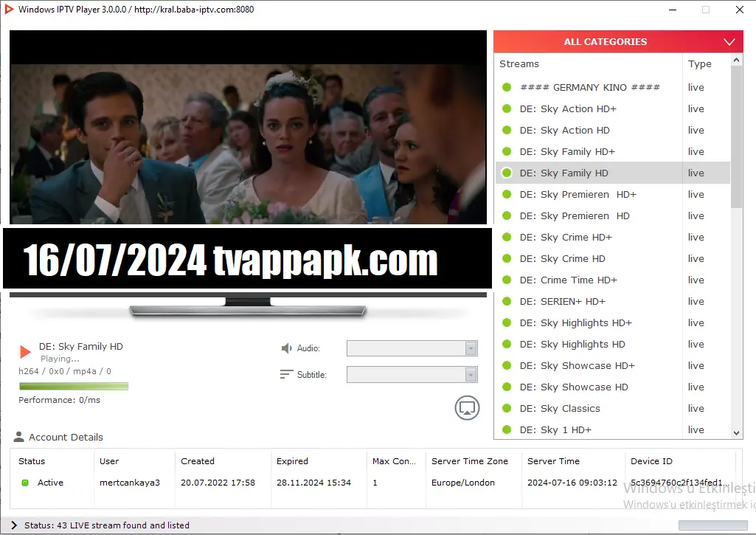Click green dot of #### GERMANY KINO ####
This screenshot has height=535, width=756.
coord(507,87)
